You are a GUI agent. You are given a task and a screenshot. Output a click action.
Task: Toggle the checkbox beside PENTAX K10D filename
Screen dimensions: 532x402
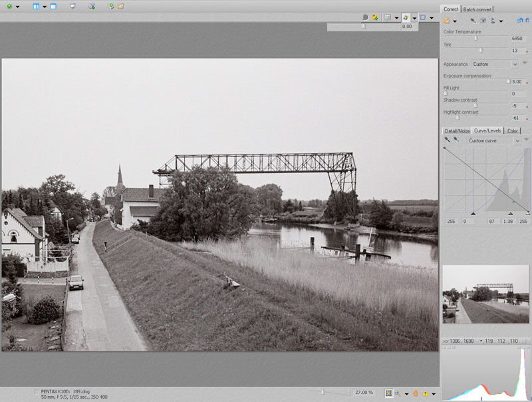36,392
